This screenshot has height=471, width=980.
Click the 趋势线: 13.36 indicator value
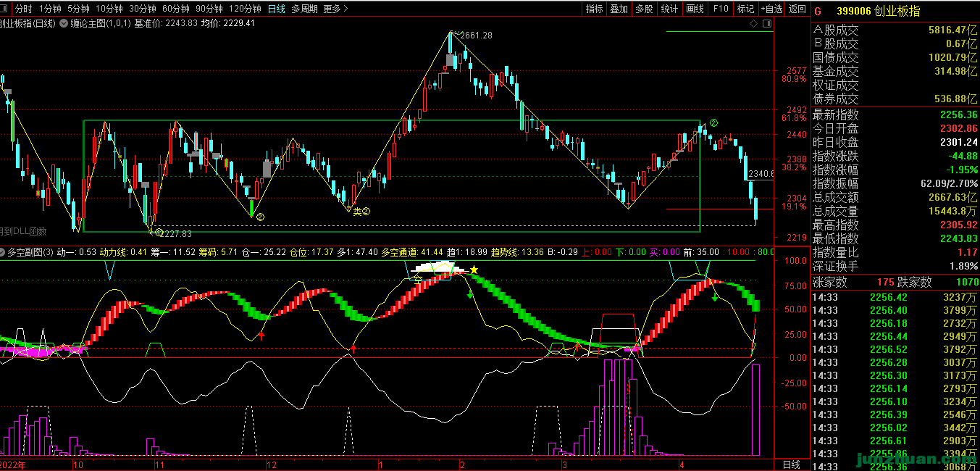[517, 252]
